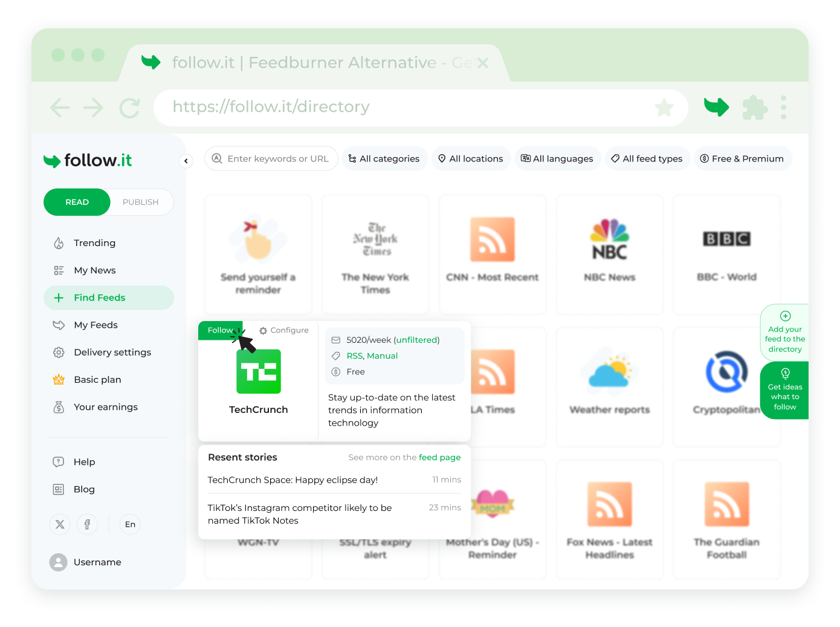Viewport: 840px width, 627px height.
Task: Open the feed page link
Action: coord(439,458)
